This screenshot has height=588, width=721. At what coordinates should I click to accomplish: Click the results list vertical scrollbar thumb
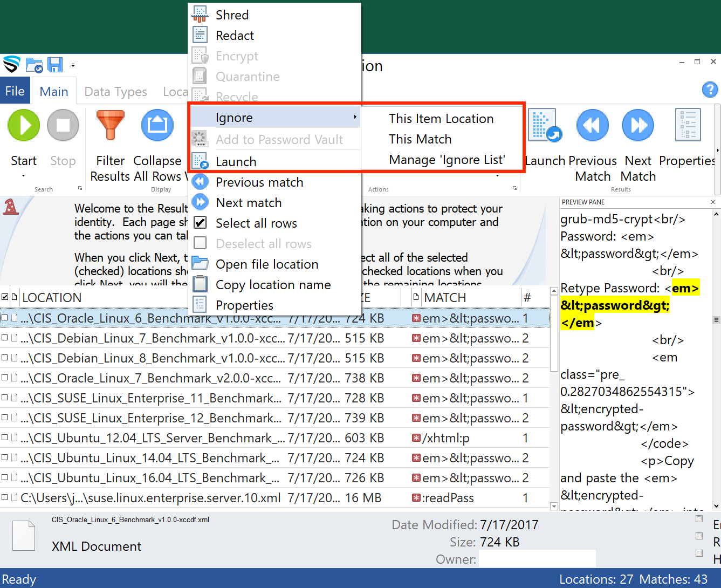click(554, 333)
